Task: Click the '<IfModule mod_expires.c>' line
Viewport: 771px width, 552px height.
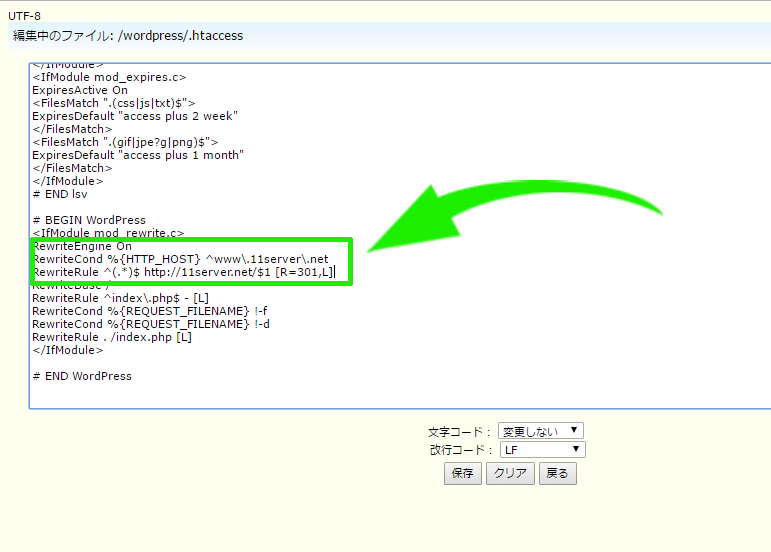Action: pyautogui.click(x=109, y=77)
